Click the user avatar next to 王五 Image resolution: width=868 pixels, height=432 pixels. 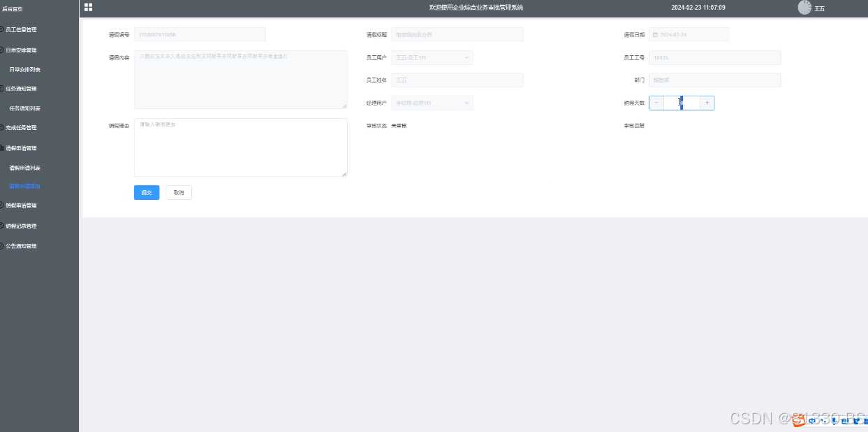pos(804,7)
